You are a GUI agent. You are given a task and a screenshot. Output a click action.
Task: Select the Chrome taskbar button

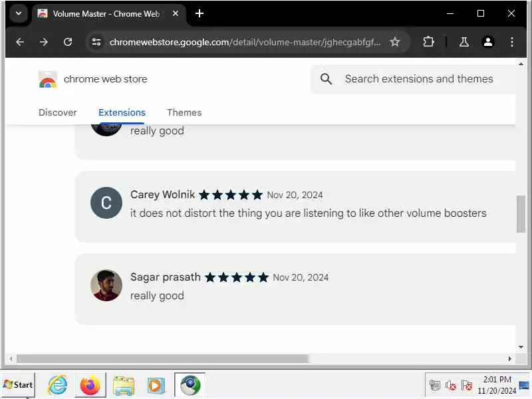point(190,385)
